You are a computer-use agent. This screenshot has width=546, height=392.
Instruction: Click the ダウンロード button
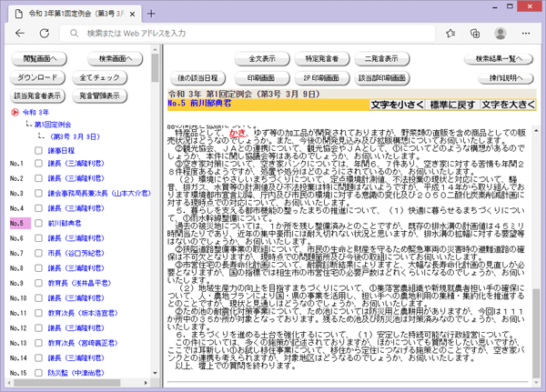pyautogui.click(x=37, y=77)
